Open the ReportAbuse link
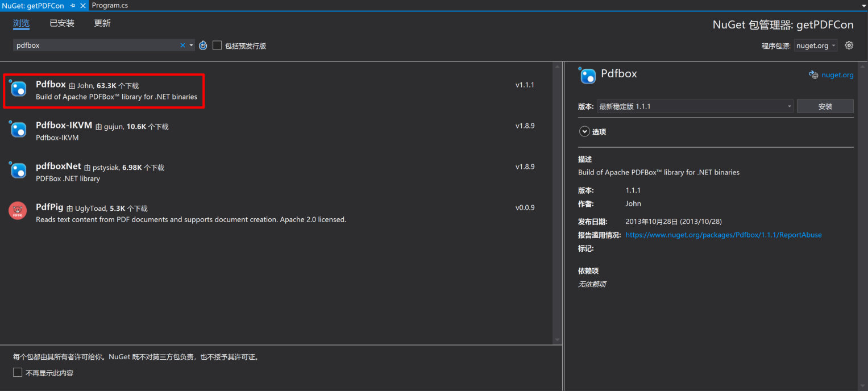This screenshot has width=868, height=391. click(x=724, y=235)
